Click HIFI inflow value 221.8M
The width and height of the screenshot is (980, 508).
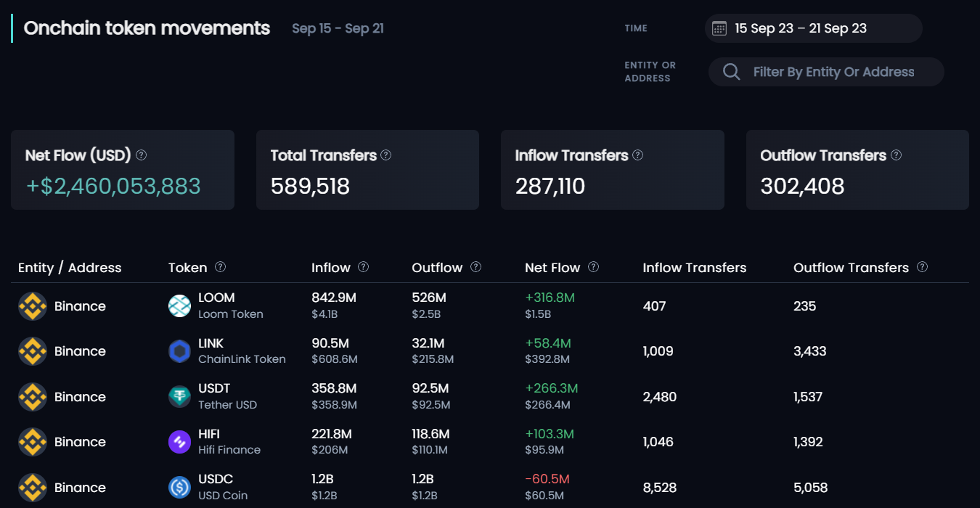click(332, 434)
